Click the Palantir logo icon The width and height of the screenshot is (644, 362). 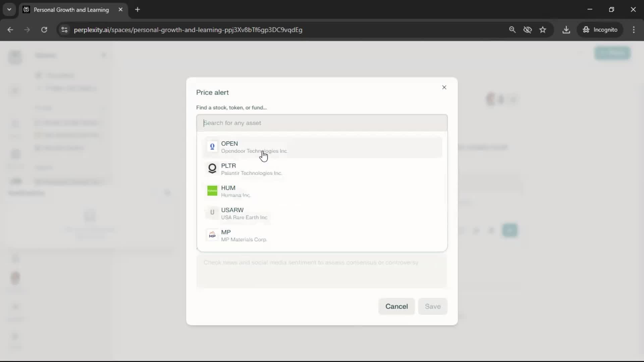point(212,168)
